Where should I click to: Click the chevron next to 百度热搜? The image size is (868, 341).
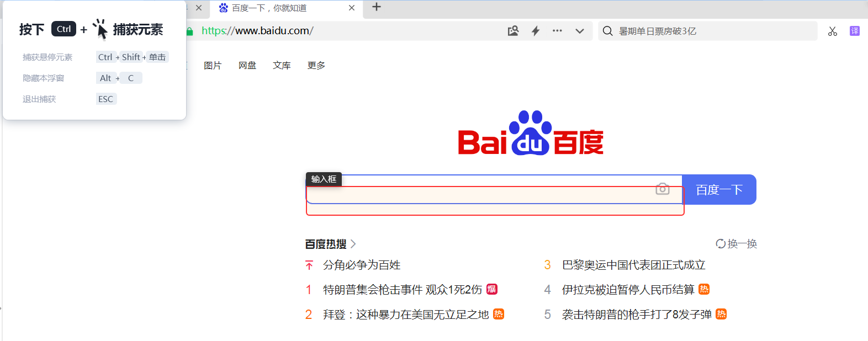[353, 244]
